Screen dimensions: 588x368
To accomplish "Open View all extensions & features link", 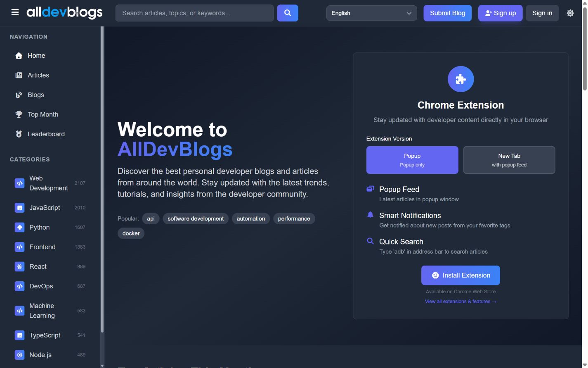I will coord(460,302).
